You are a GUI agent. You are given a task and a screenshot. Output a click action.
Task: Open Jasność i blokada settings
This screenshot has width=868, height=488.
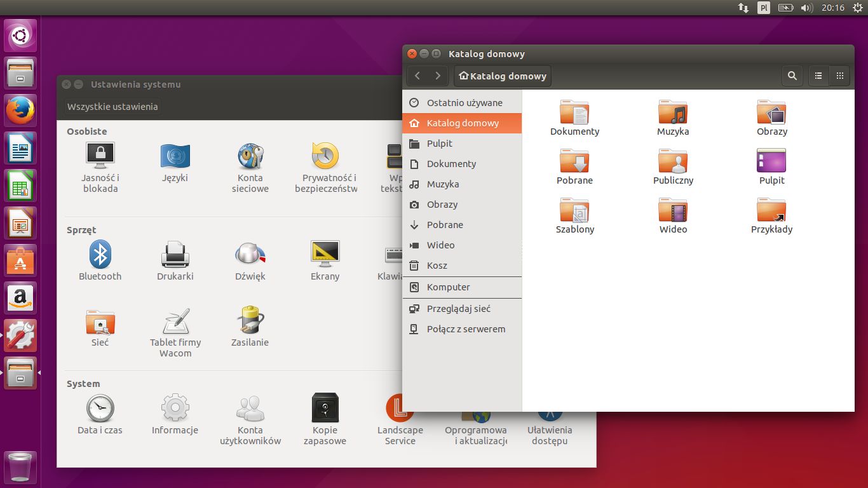tap(100, 167)
